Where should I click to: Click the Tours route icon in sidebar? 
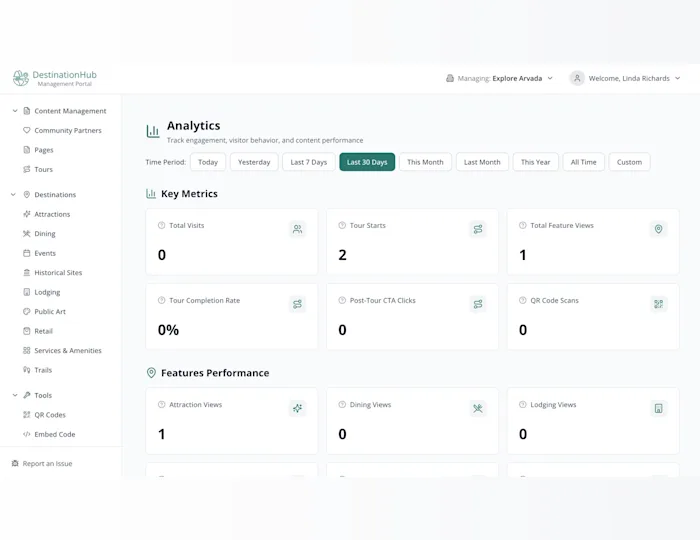tap(27, 169)
